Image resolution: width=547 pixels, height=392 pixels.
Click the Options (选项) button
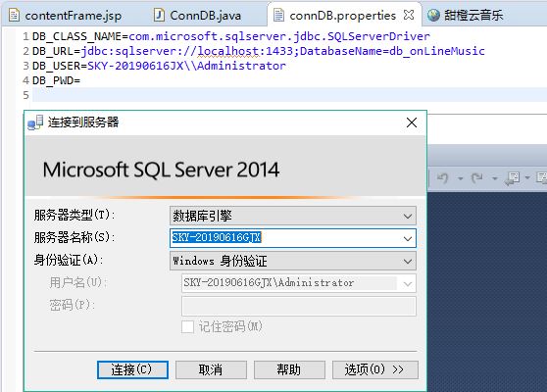pos(375,369)
